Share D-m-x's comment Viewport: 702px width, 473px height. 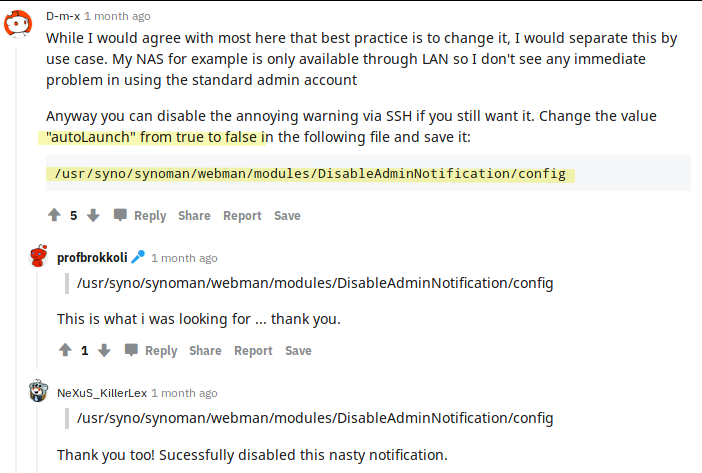pos(194,216)
